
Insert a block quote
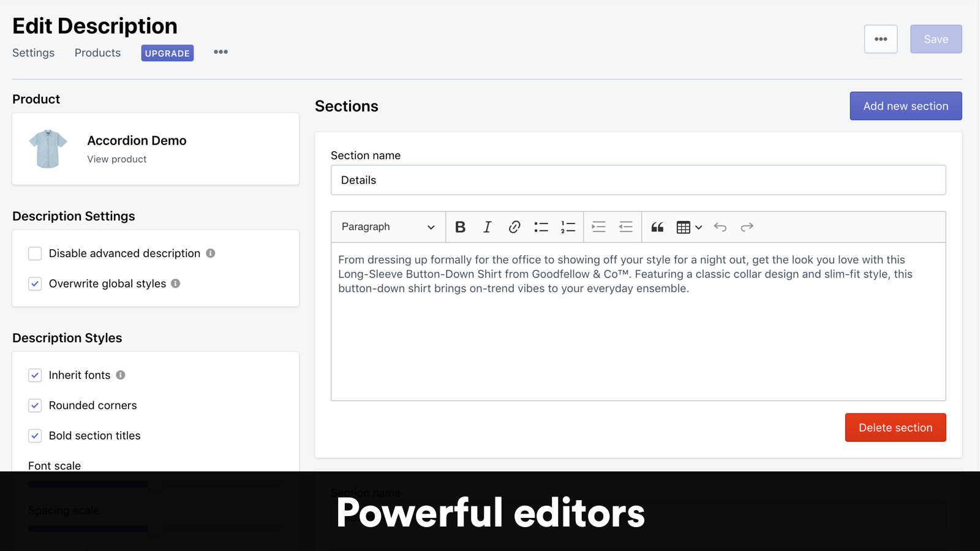(657, 227)
